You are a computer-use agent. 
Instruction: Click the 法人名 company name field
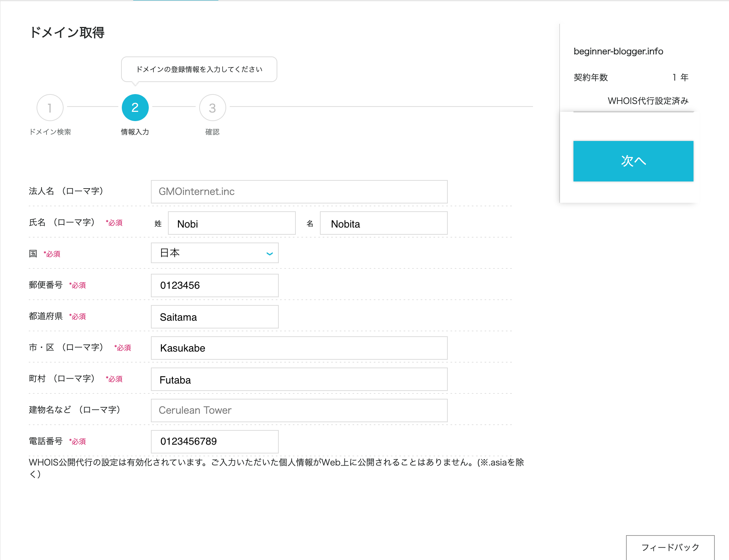click(x=299, y=192)
